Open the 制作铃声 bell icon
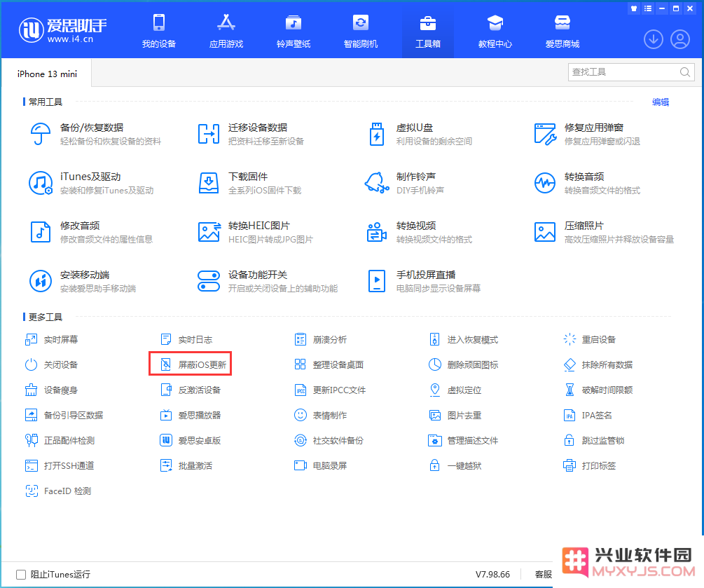This screenshot has height=588, width=704. point(377,183)
